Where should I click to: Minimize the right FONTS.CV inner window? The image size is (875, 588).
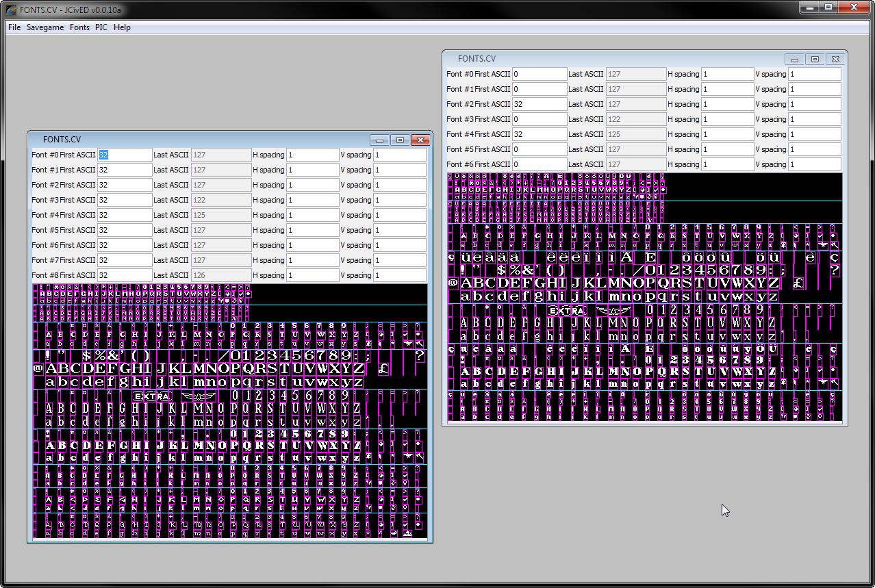click(x=795, y=60)
